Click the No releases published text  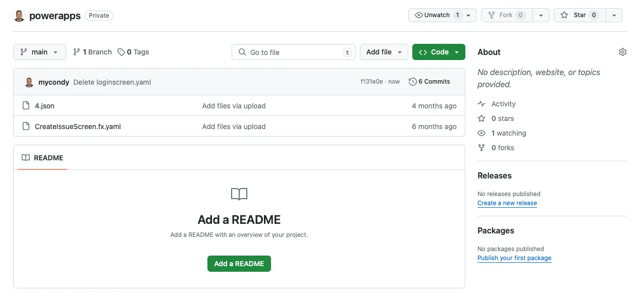coord(509,194)
